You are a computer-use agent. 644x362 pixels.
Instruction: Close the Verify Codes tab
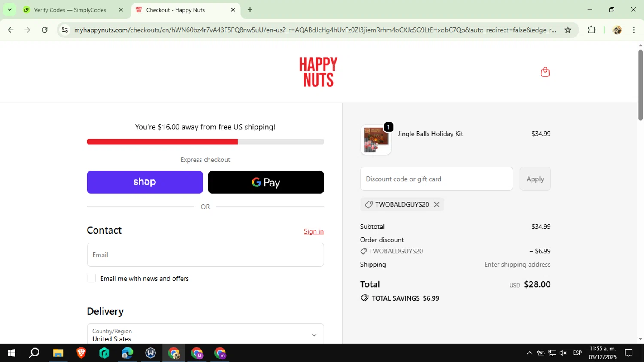tap(121, 9)
